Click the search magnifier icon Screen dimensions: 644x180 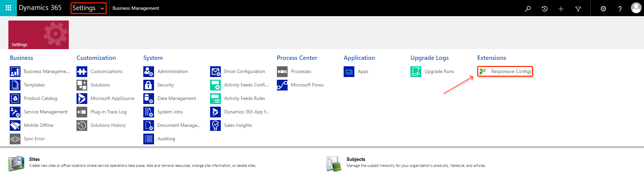pyautogui.click(x=528, y=8)
